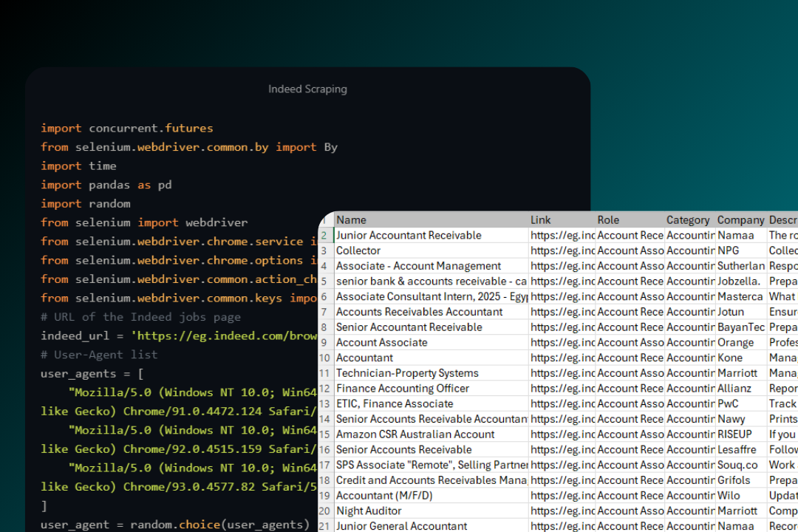The height and width of the screenshot is (532, 798).
Task: Select the Company column header
Action: (x=740, y=219)
